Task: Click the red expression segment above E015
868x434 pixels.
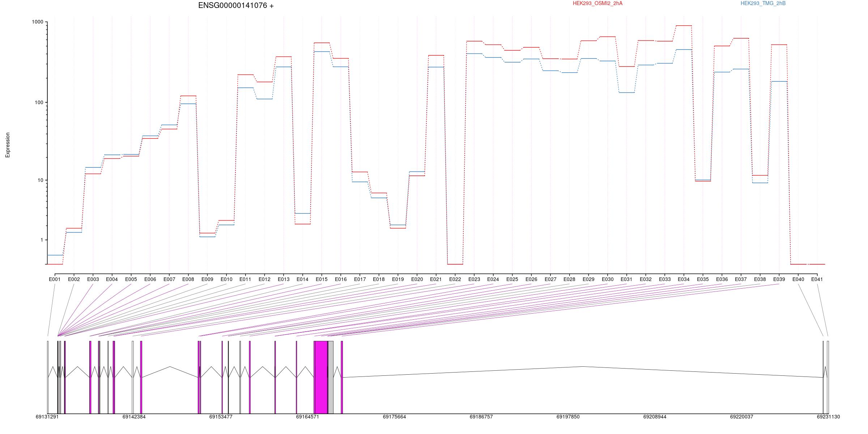Action: pos(322,43)
